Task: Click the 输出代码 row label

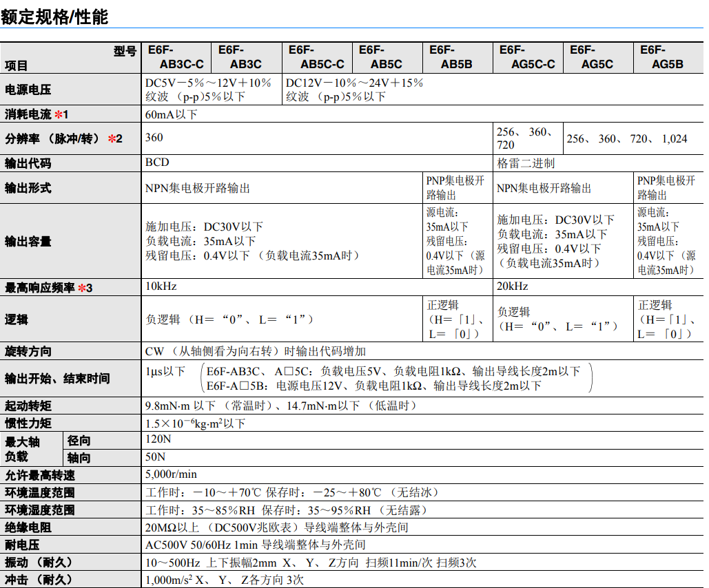Action: coord(28,163)
